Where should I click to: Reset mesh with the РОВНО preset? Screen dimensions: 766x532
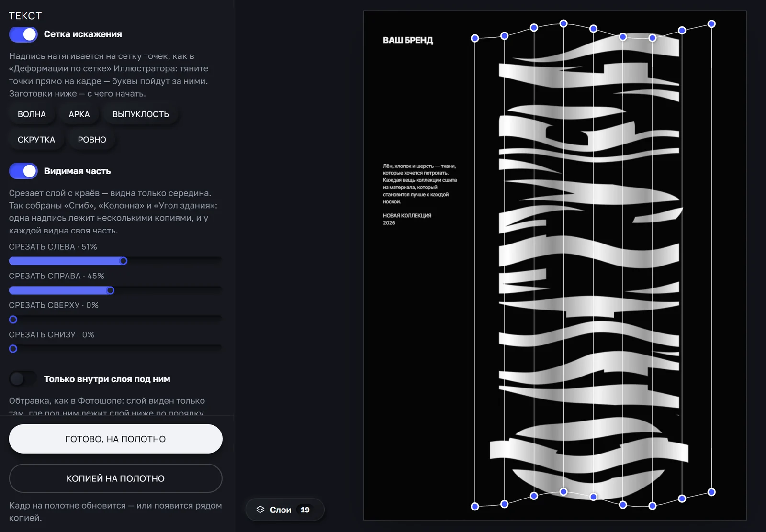(x=92, y=140)
